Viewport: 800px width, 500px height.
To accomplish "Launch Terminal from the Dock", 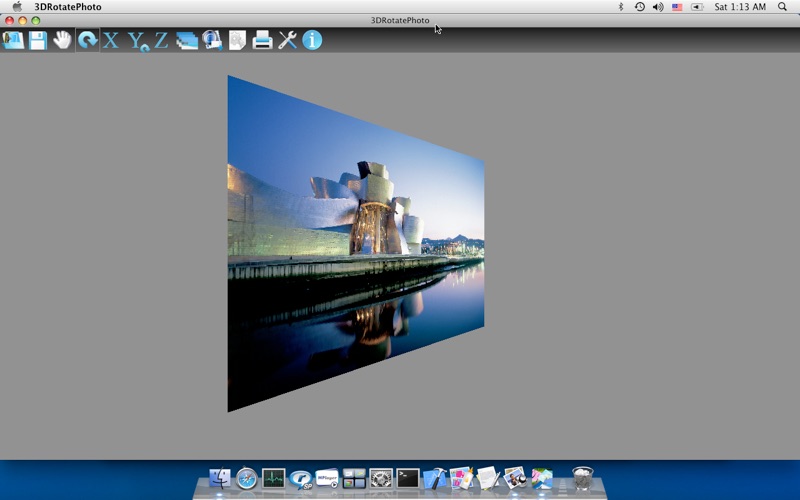I will tap(408, 479).
